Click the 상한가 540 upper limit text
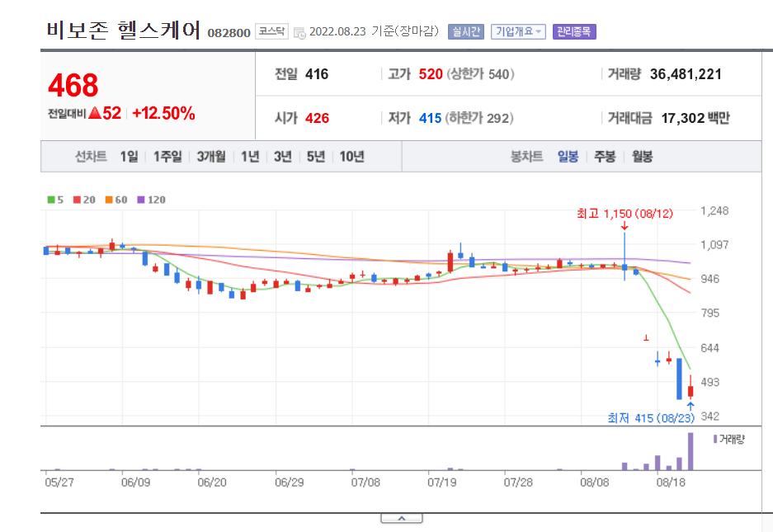The height and width of the screenshot is (532, 773). pos(480,74)
